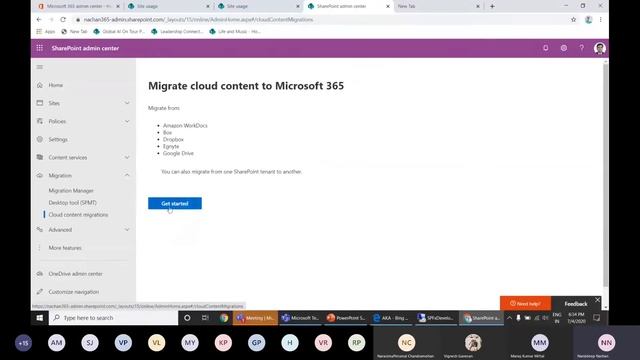Image resolution: width=640 pixels, height=360 pixels.
Task: Click the Need help? button
Action: (x=525, y=304)
